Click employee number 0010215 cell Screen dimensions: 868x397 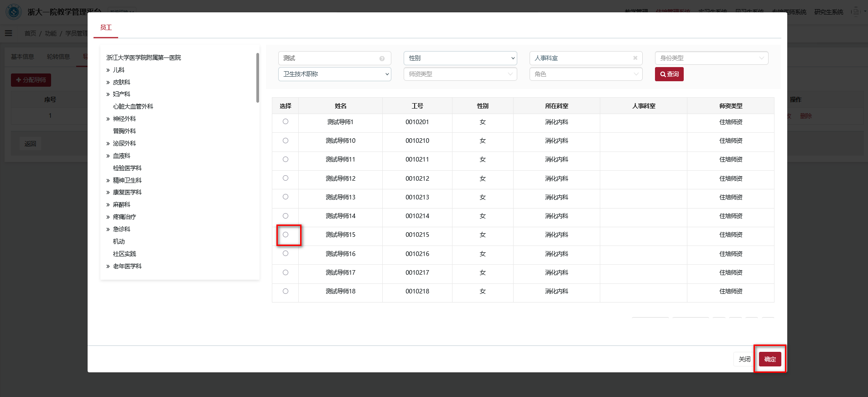coord(417,235)
